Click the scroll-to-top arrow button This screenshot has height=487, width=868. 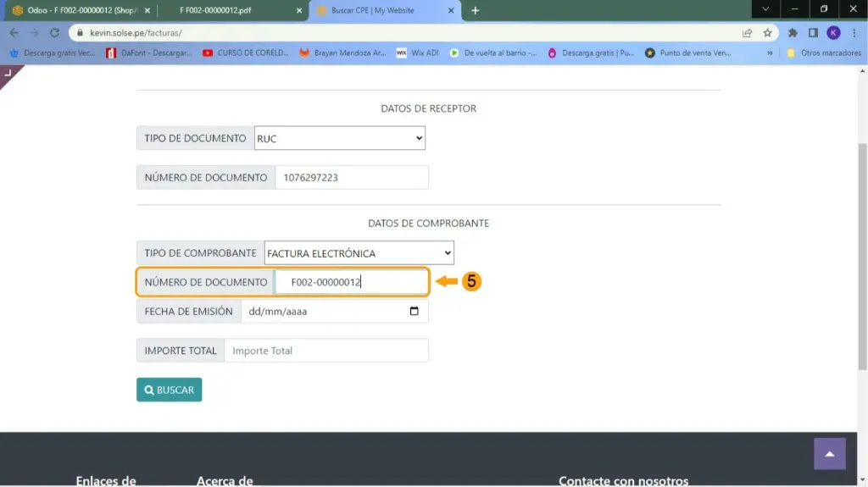(829, 454)
